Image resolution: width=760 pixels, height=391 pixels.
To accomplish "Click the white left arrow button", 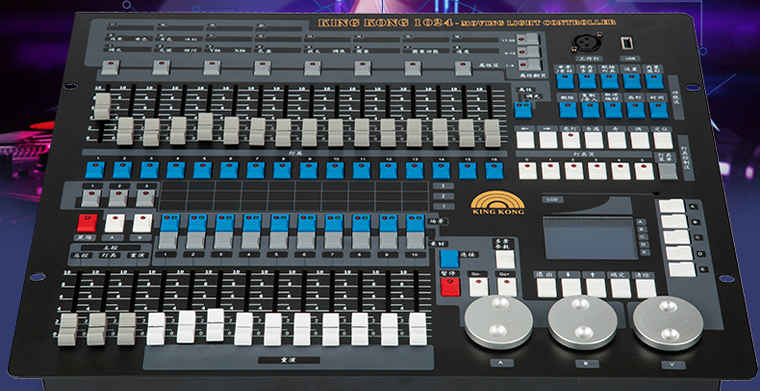I will [x=525, y=140].
